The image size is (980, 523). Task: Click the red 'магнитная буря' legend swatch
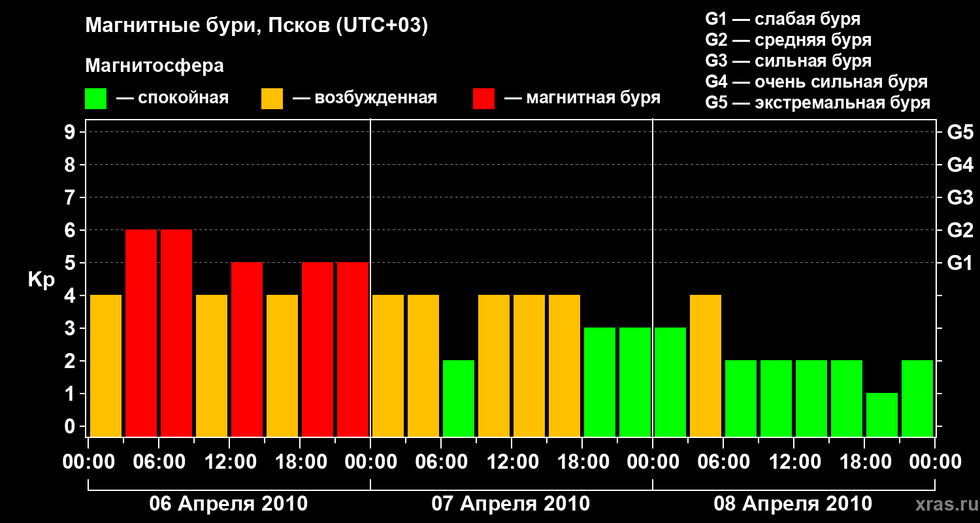point(483,99)
